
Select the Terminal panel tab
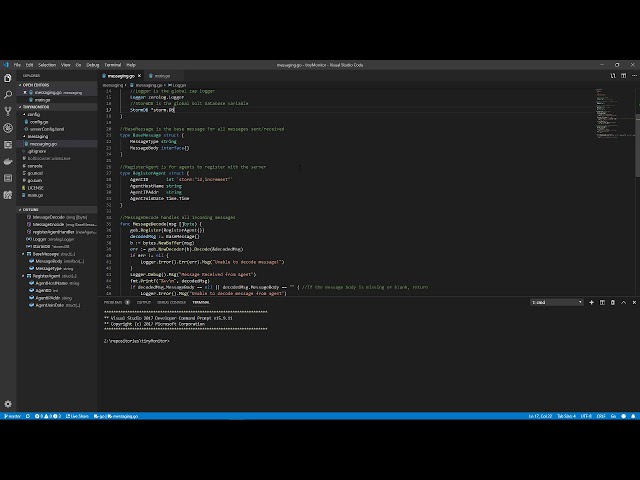[201, 302]
